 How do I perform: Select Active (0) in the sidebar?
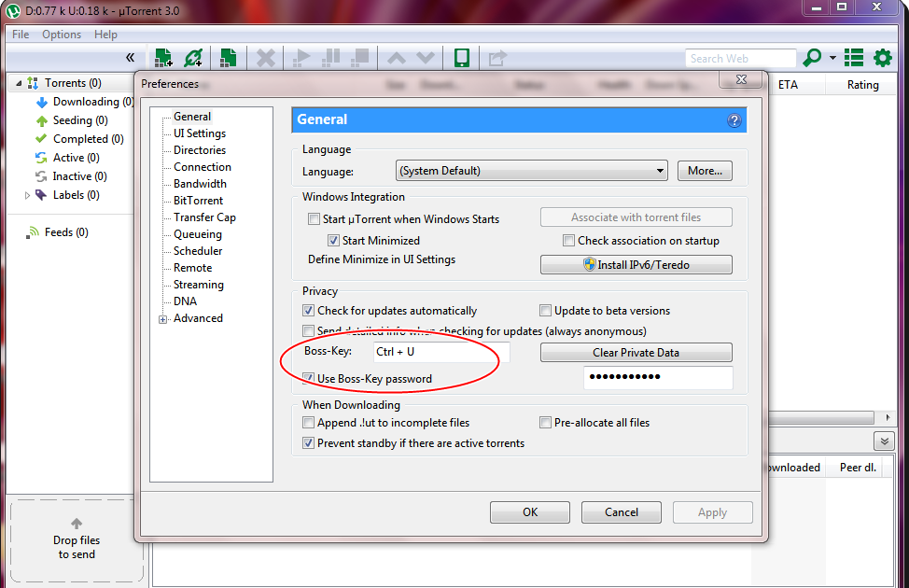click(67, 158)
